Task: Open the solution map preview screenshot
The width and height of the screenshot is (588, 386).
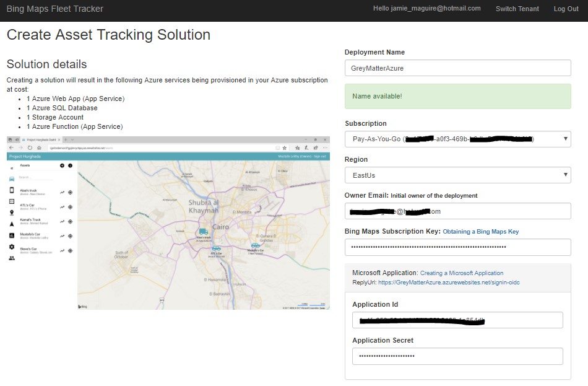Action: tap(168, 223)
